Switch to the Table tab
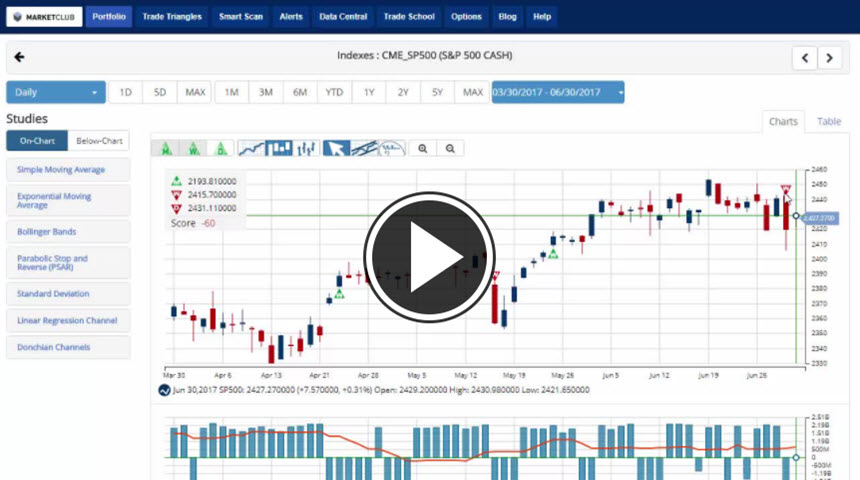Screen dimensions: 860x480 (828, 121)
